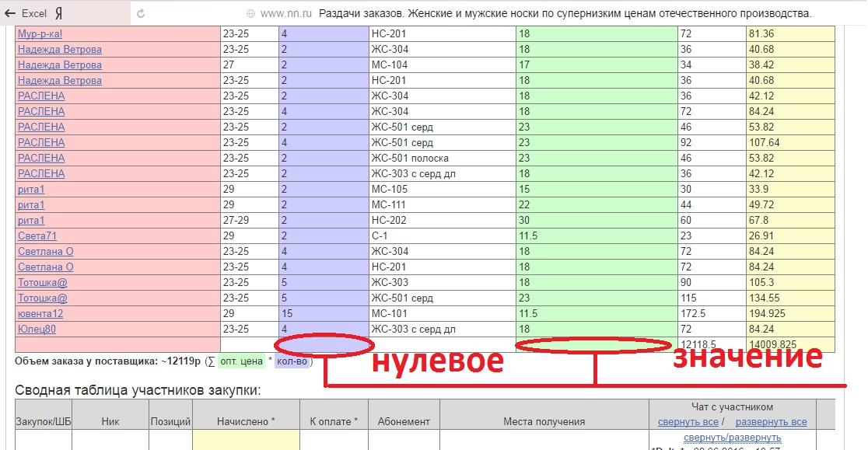Collapse all chats via 'свернуть все'
This screenshot has width=868, height=450.
pyautogui.click(x=688, y=422)
